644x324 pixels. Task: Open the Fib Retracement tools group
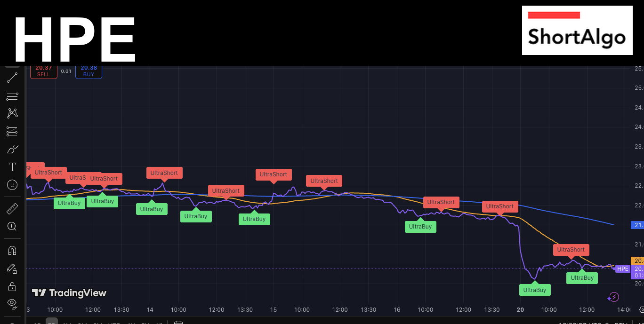point(12,95)
